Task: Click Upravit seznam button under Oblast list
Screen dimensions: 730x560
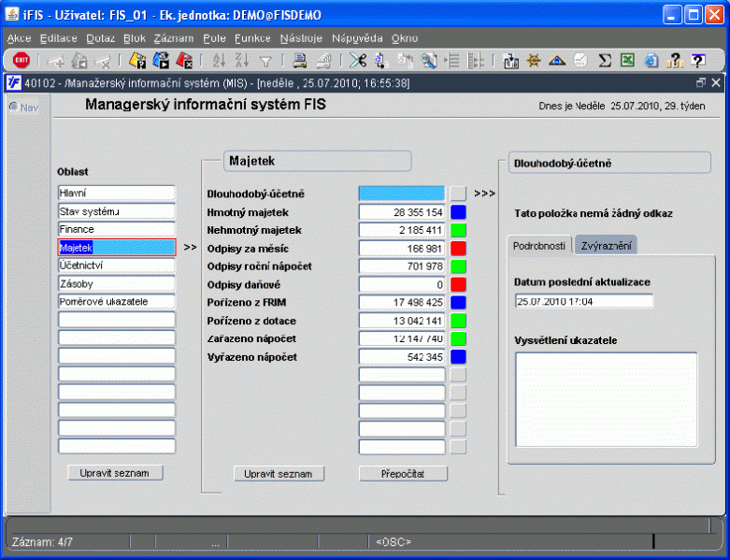Action: coord(115,473)
